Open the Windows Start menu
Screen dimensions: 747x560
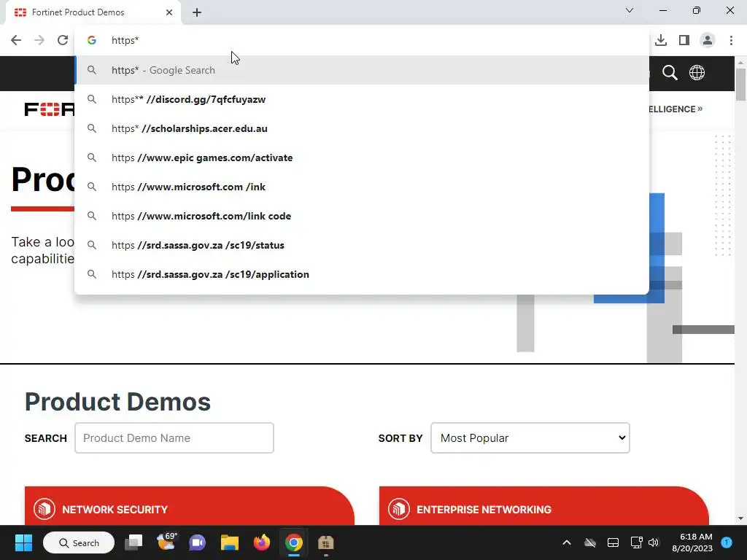click(23, 542)
